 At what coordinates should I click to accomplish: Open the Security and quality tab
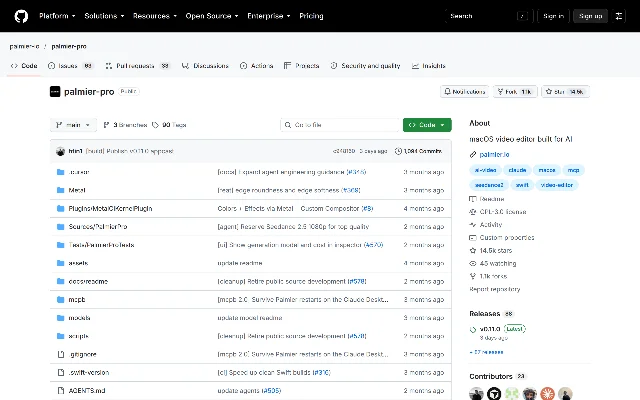tap(366, 66)
